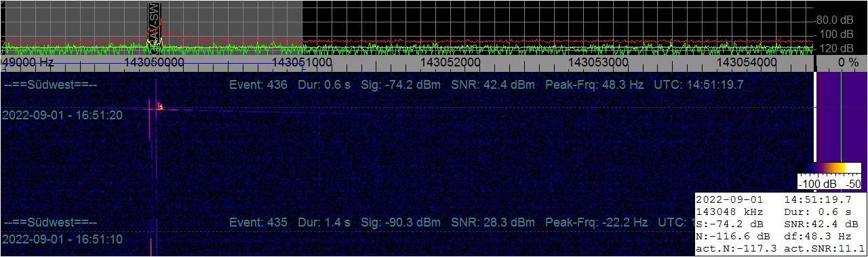The height and width of the screenshot is (257, 868).
Task: Select the 143050000 frequency tick label
Action: pyautogui.click(x=154, y=62)
